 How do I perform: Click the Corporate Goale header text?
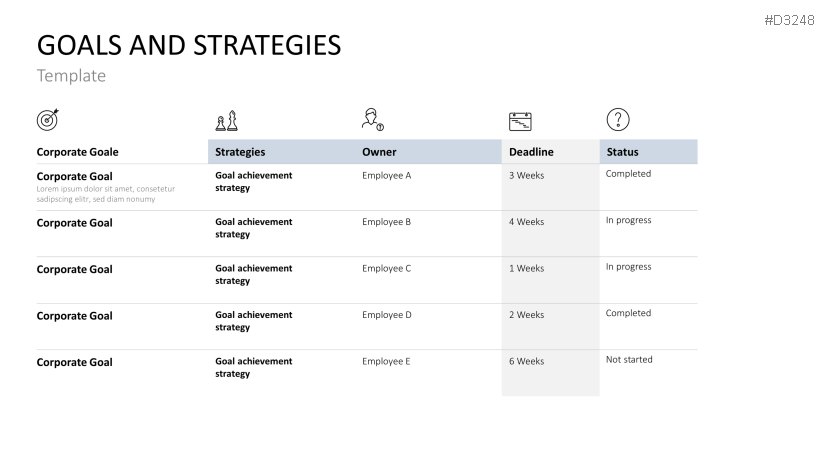click(77, 152)
